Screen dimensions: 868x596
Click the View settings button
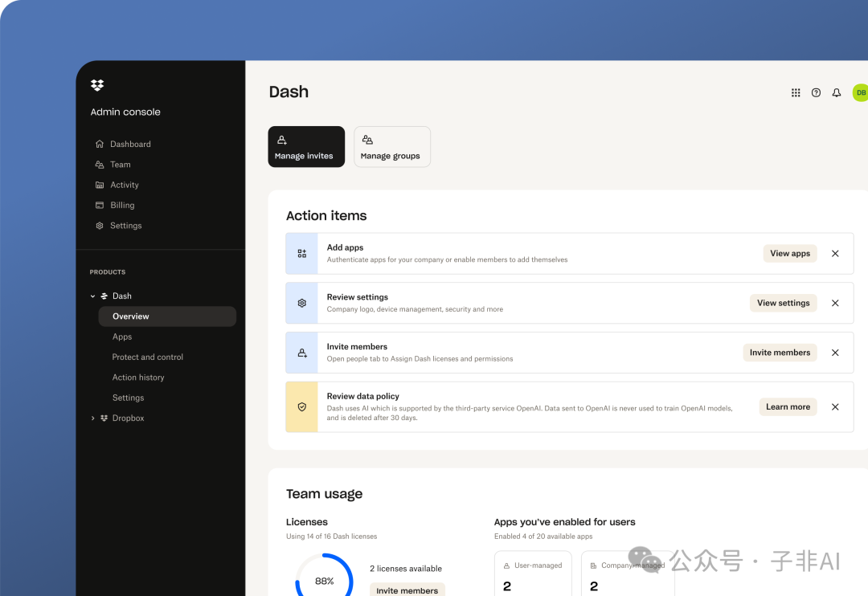(784, 304)
